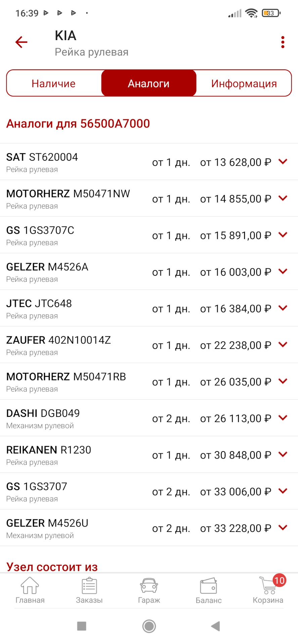Expand JTEC JTC648 offers chevron
298x644 pixels.
283,308
